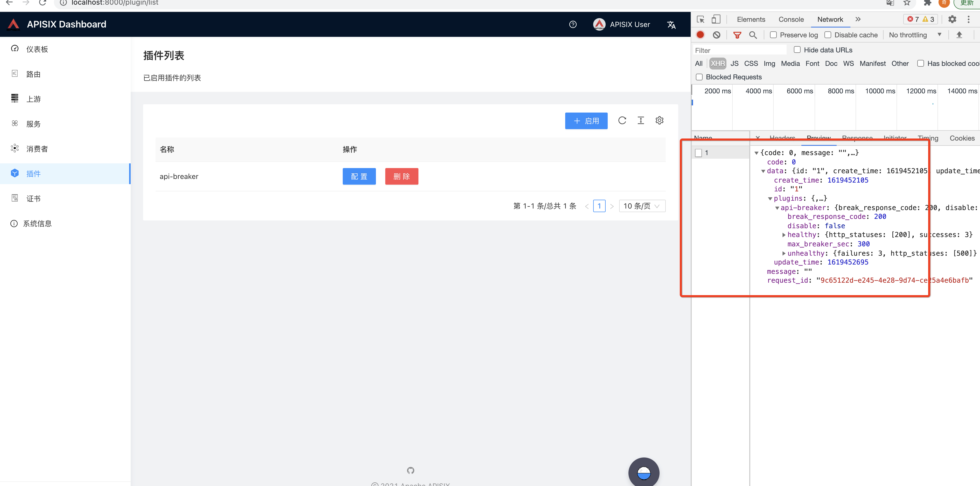Viewport: 980px width, 486px height.
Task: Collapse the plugins node in the JSON preview
Action: (x=770, y=199)
